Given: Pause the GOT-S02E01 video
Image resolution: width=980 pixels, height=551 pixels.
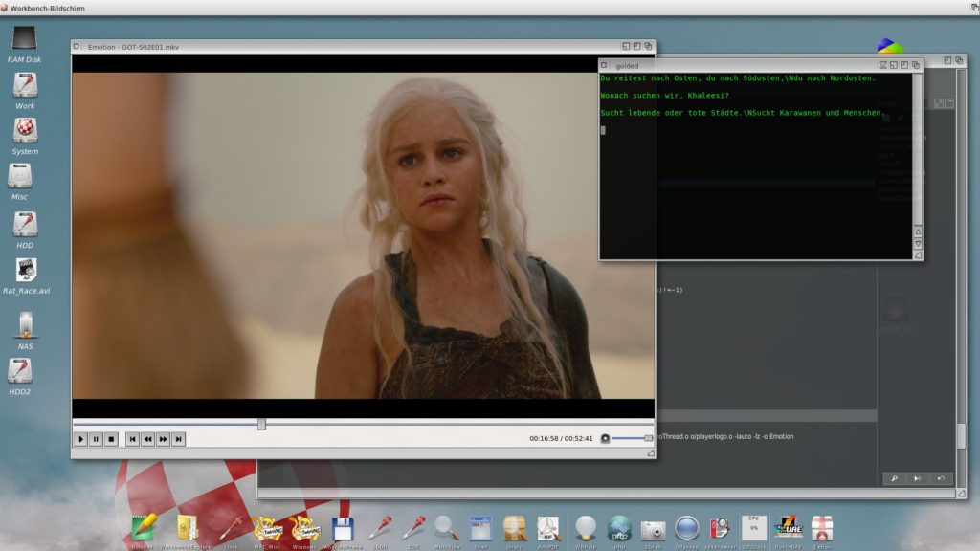Looking at the screenshot, I should (96, 439).
